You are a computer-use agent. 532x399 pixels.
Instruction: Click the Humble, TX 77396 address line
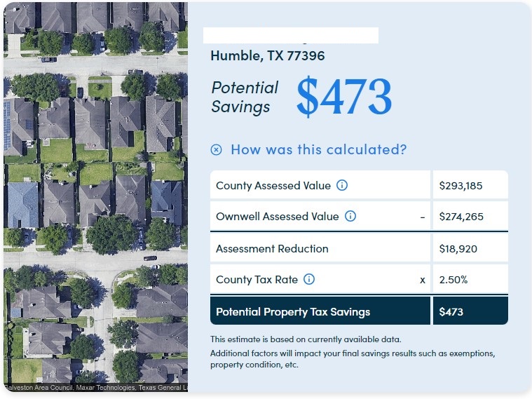268,55
